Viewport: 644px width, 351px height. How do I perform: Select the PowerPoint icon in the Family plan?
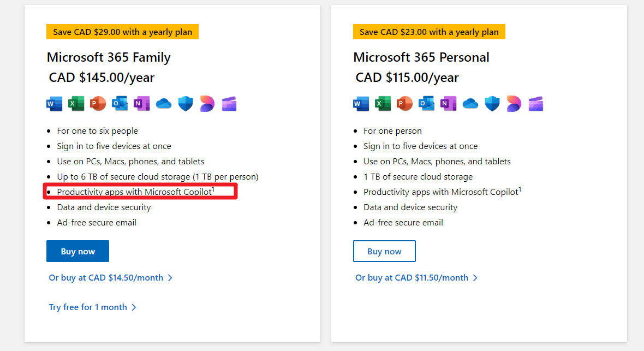coord(98,104)
